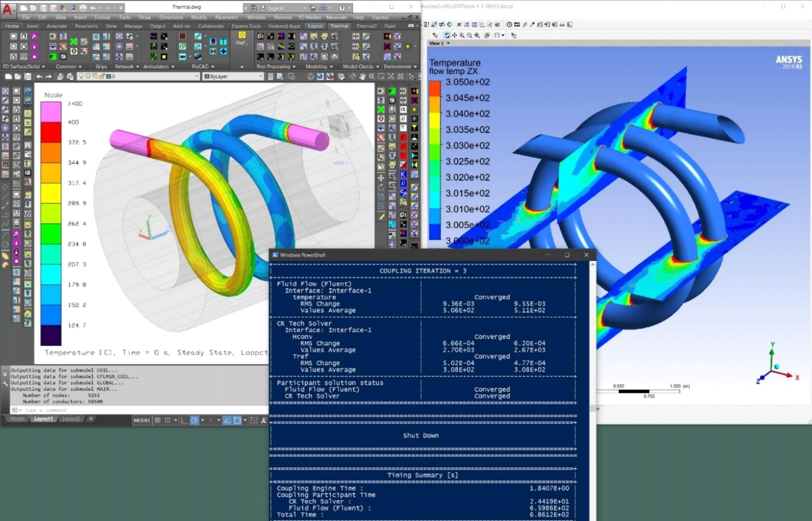Open AutoCAD Help question mark icon
The width and height of the screenshot is (812, 521).
342,8
